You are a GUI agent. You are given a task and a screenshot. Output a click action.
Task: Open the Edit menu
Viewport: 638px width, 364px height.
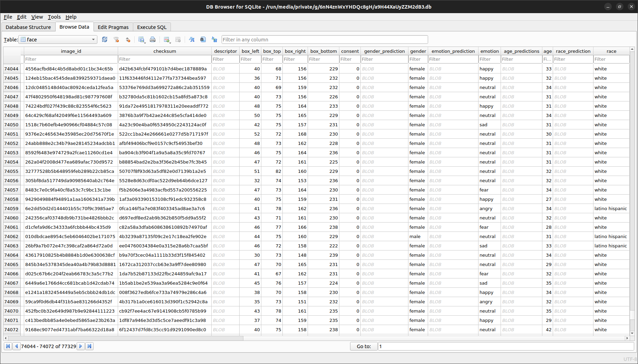point(22,17)
